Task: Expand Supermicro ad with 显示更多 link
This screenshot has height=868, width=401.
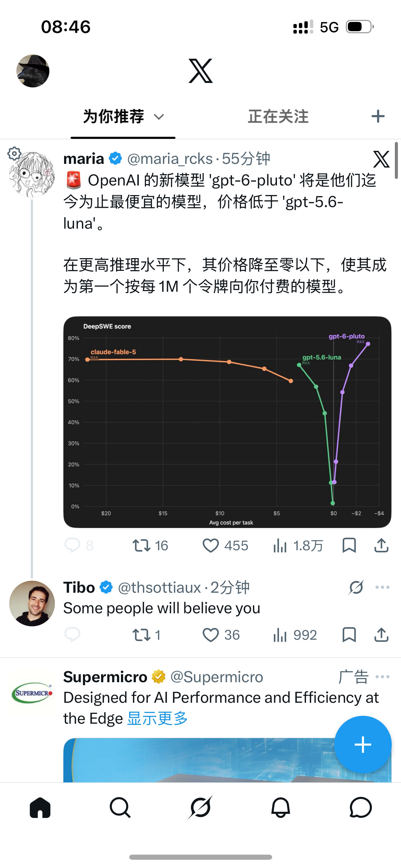Action: point(157,718)
